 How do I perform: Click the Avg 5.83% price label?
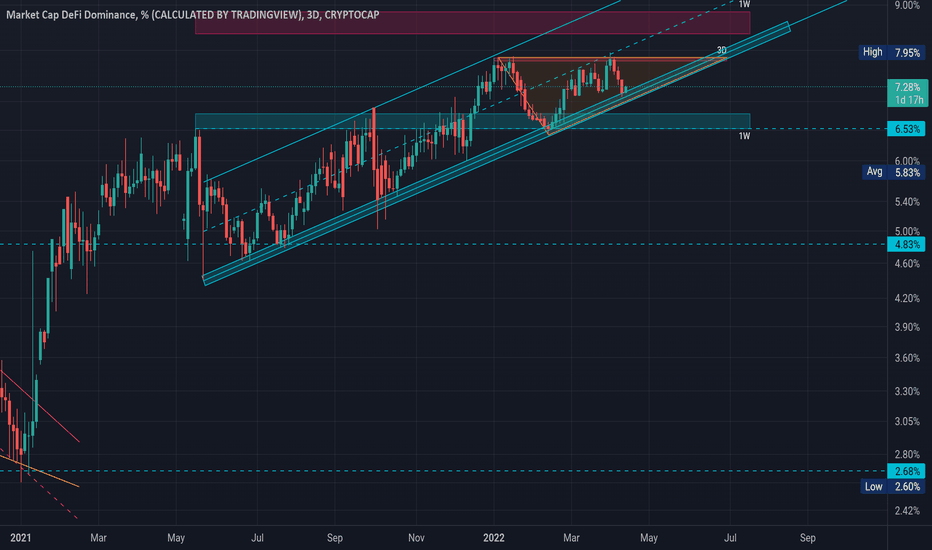click(x=893, y=172)
